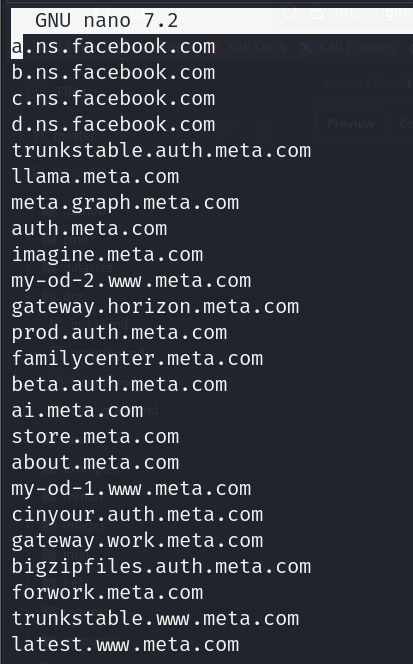Click the llama.meta.com line
This screenshot has height=664, width=413.
[x=95, y=177]
